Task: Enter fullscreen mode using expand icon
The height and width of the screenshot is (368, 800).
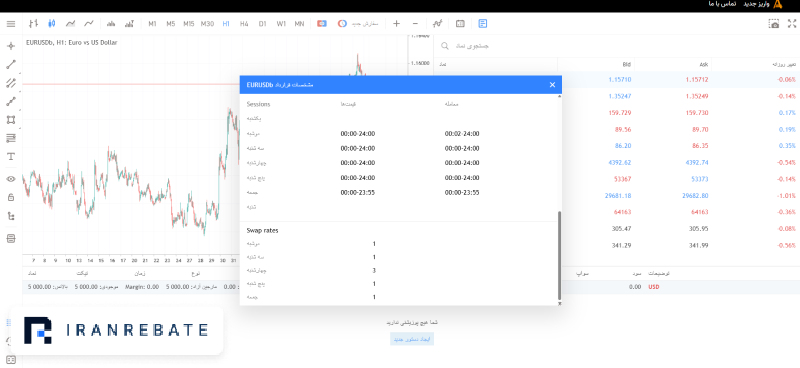Action: 792,23
